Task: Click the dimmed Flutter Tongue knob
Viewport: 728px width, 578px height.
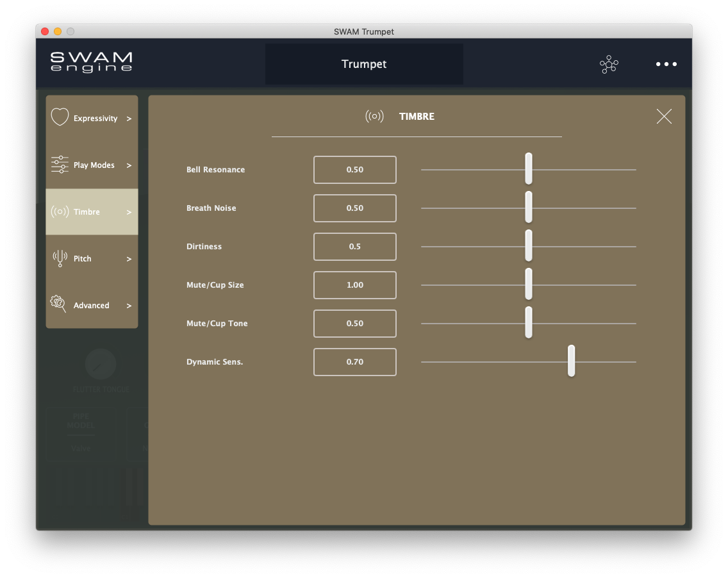Action: coord(100,364)
